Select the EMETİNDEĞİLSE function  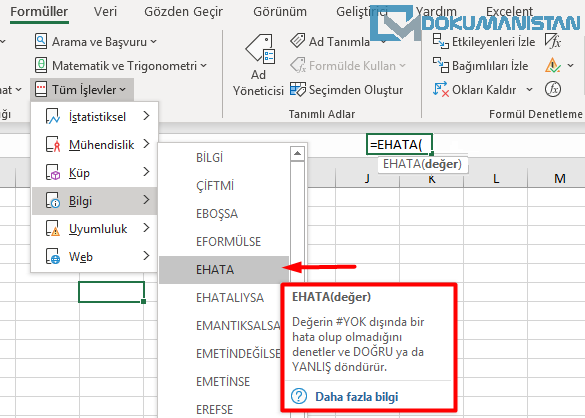[220, 353]
